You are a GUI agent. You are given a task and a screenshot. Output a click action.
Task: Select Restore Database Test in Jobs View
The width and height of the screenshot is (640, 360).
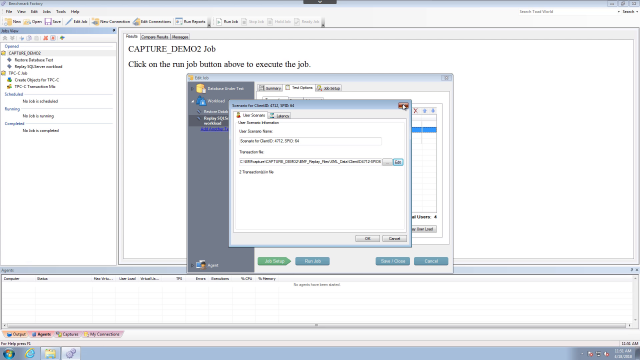point(33,60)
